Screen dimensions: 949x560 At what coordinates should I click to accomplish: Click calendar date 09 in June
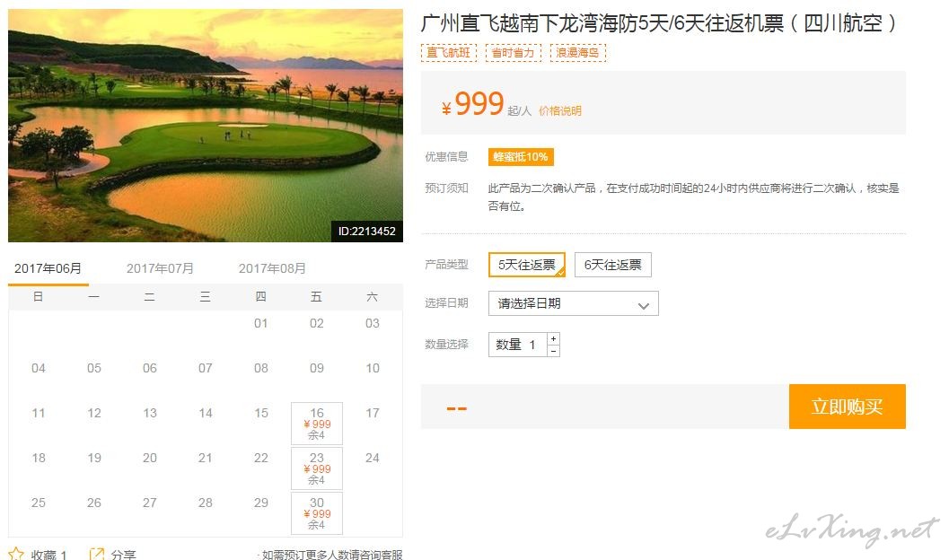317,368
